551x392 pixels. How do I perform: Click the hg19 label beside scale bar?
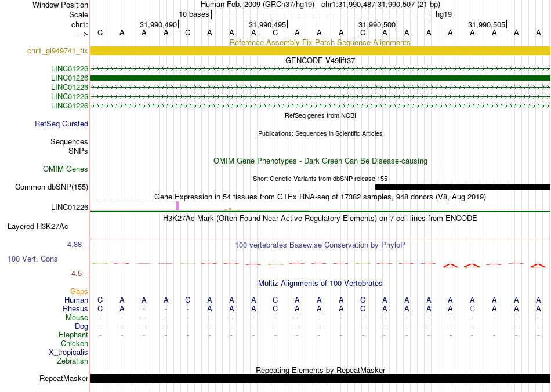(444, 14)
